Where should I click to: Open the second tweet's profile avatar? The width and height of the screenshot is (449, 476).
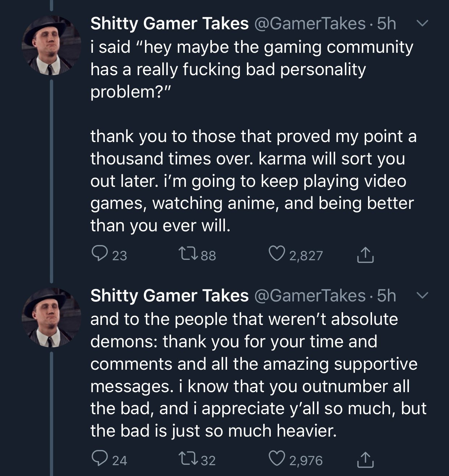pos(51,318)
